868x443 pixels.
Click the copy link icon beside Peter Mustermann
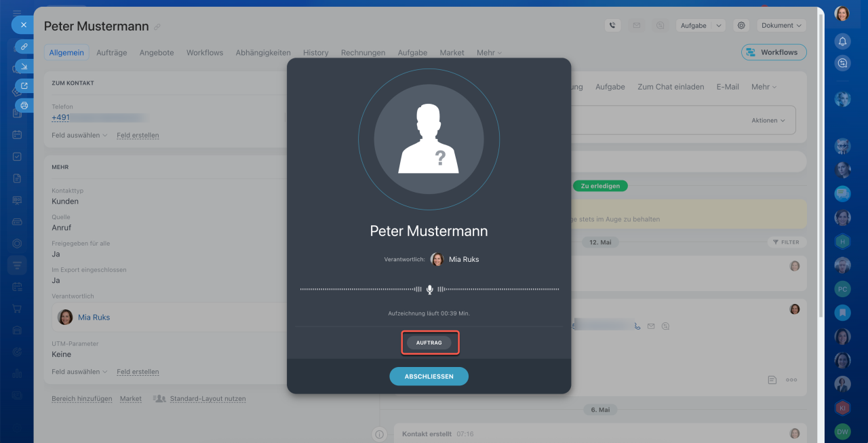click(157, 27)
